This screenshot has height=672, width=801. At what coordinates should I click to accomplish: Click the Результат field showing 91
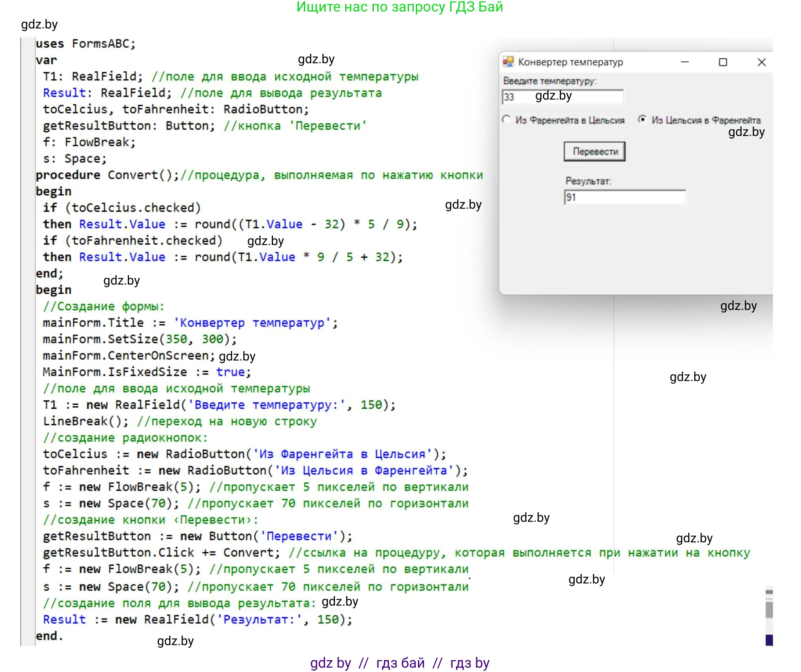[x=625, y=197]
